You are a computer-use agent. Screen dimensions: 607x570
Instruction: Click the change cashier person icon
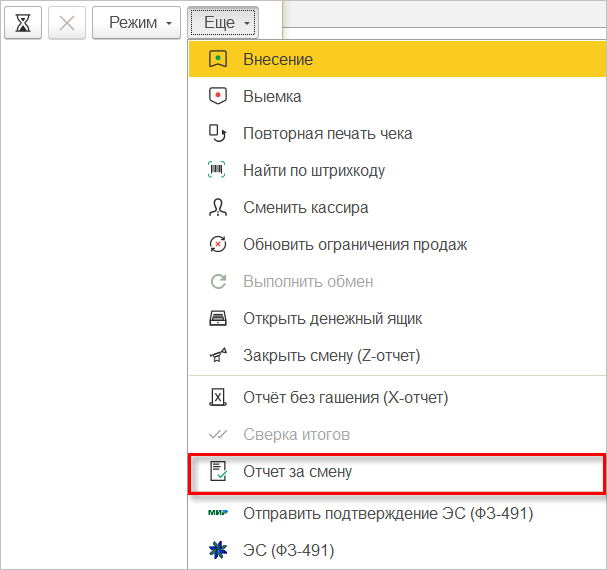pos(218,208)
